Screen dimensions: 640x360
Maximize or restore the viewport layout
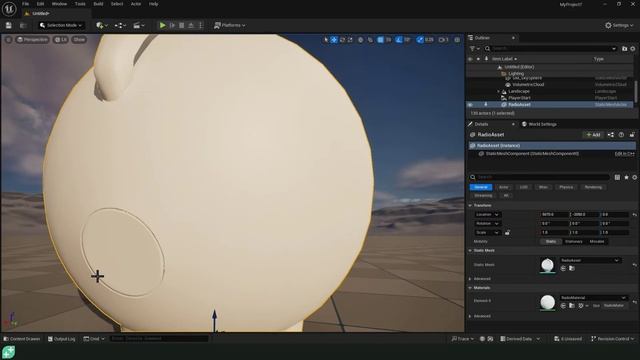tap(457, 40)
